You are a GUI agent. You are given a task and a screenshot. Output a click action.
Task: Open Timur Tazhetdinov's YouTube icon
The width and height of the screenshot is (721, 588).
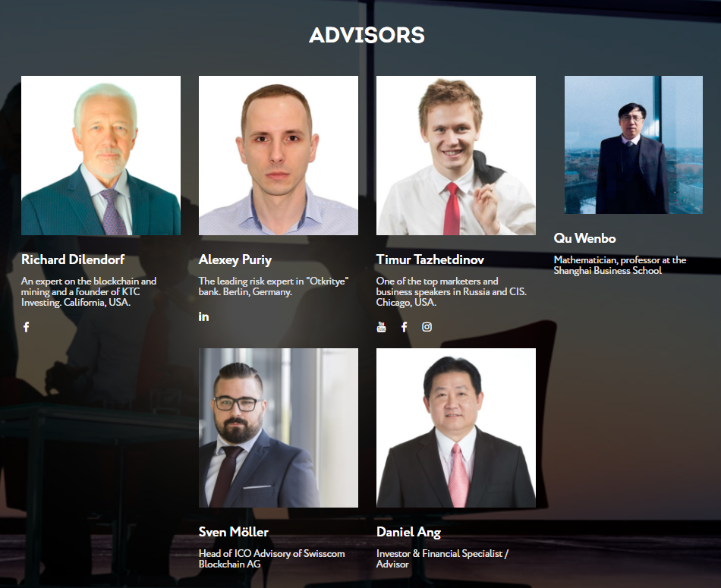381,327
